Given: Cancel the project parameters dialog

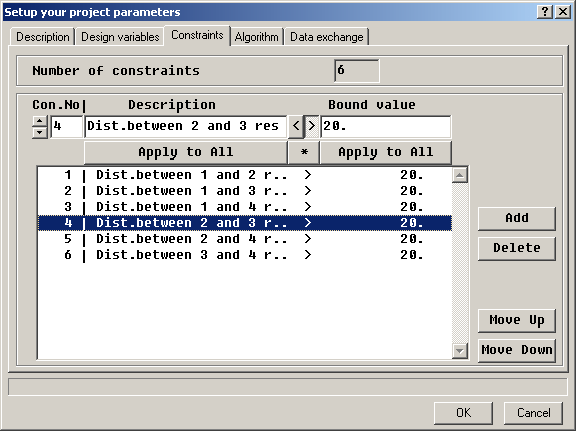Looking at the screenshot, I should point(533,413).
